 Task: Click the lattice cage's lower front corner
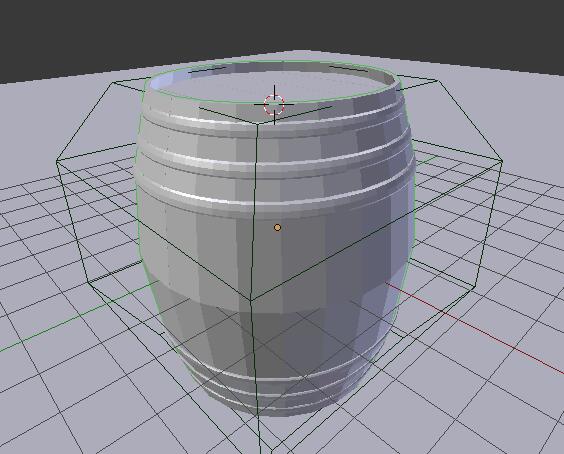pos(251,299)
